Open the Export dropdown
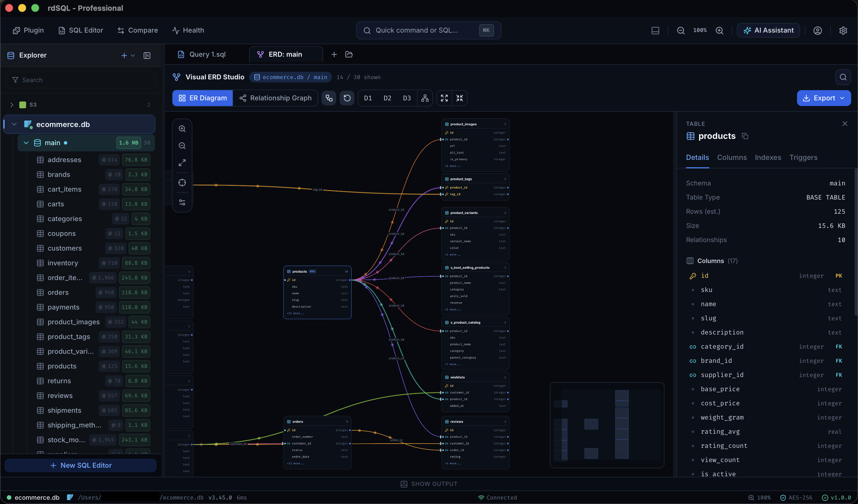The image size is (858, 504). (824, 98)
